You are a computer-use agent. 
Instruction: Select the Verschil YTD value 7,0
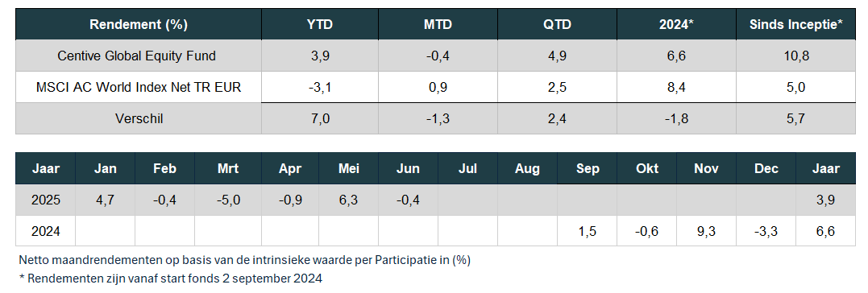click(x=319, y=118)
